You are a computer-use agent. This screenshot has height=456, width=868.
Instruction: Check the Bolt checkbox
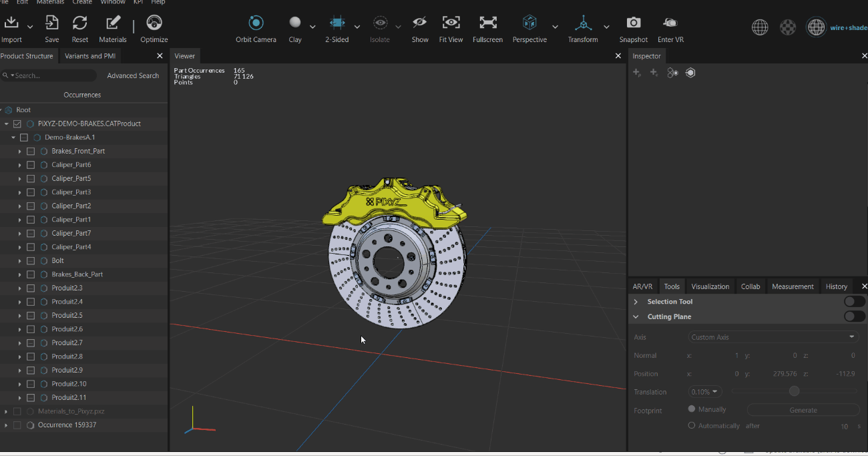31,260
